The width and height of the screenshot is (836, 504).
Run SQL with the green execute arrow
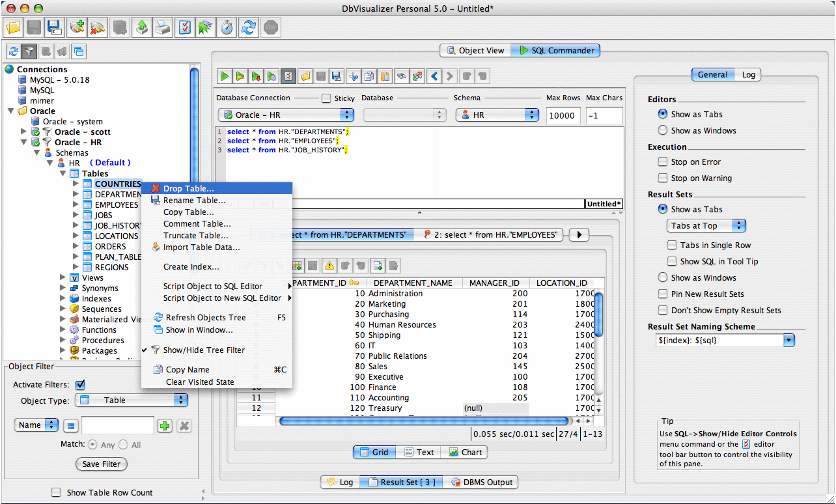[x=225, y=76]
